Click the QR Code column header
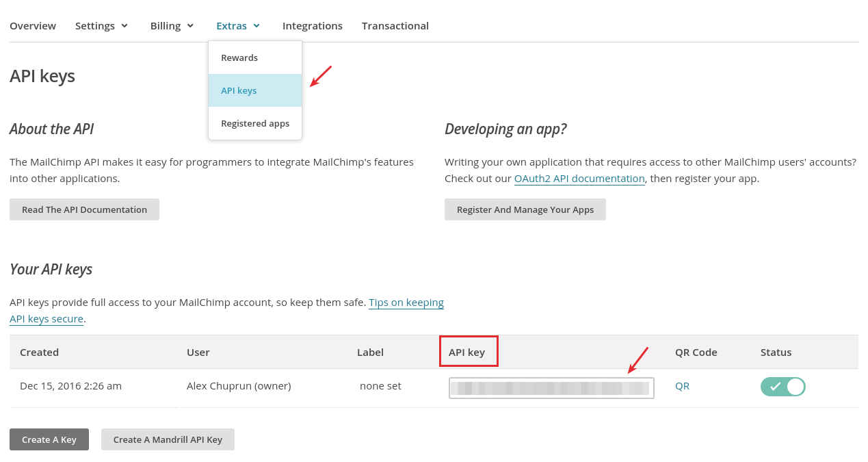 pyautogui.click(x=696, y=352)
